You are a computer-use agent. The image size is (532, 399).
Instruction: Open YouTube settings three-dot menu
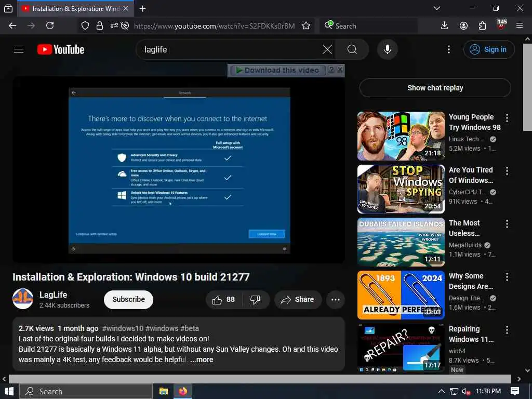(448, 49)
